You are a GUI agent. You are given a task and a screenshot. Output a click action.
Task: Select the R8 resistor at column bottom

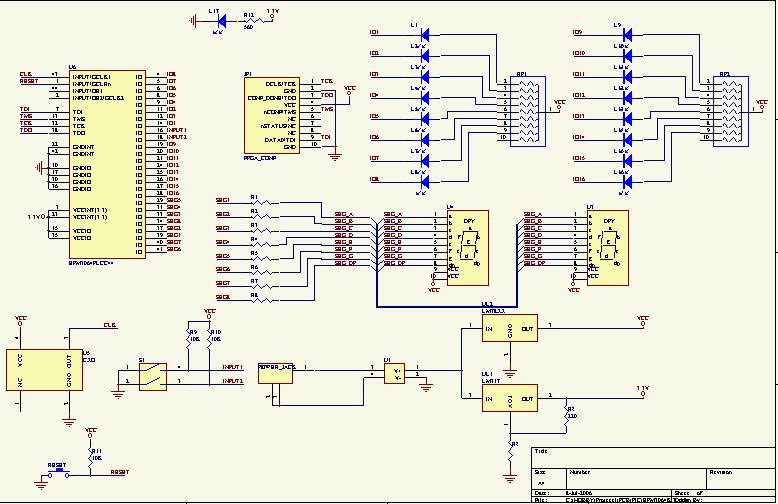261,300
